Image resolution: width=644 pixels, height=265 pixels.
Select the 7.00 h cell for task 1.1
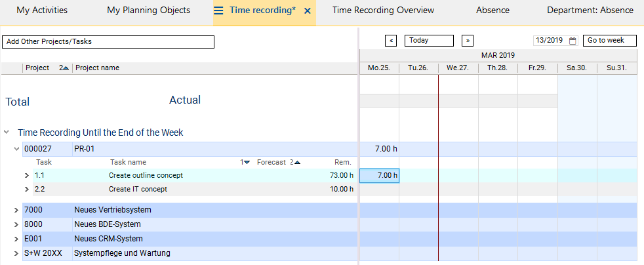[x=380, y=175]
